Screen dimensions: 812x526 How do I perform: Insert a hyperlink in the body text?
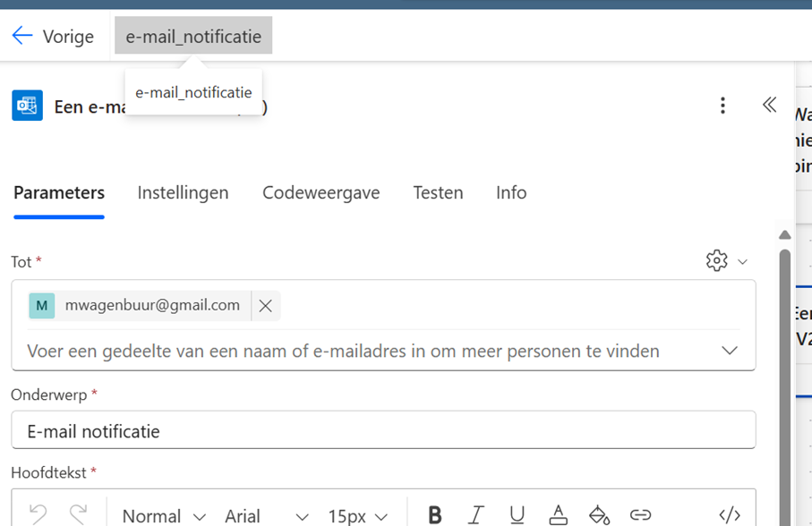coord(640,514)
